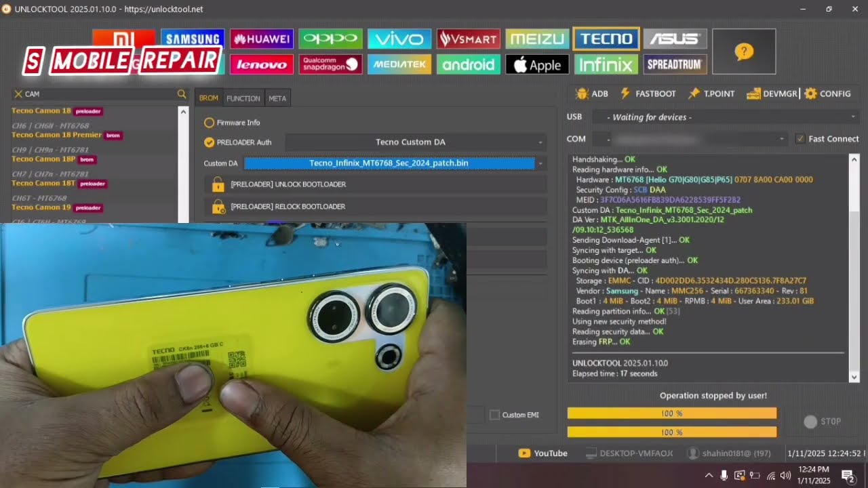This screenshot has width=868, height=488.
Task: Select the vivo brand tile
Action: click(399, 39)
